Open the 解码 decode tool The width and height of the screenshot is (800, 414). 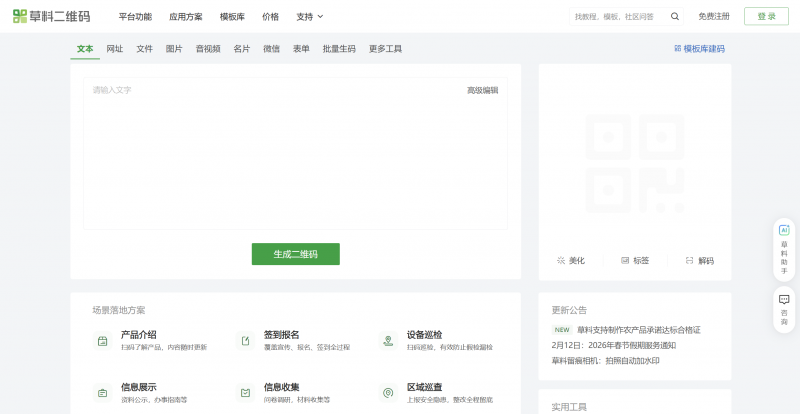click(699, 260)
